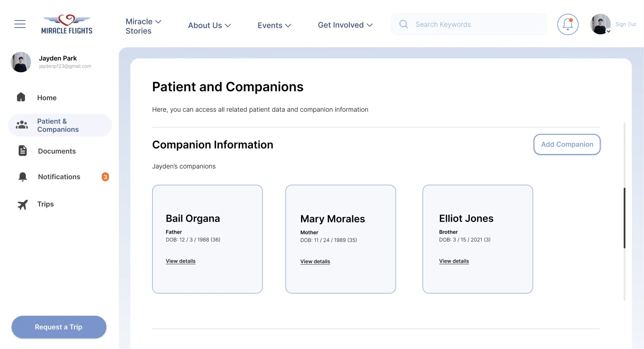The width and height of the screenshot is (644, 349).
Task: Click the jaydenp123@gmail.com email text
Action: [65, 66]
